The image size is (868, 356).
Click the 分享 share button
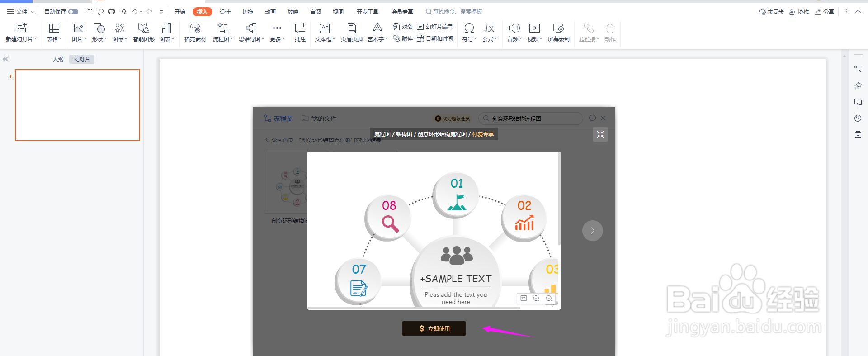(x=824, y=12)
